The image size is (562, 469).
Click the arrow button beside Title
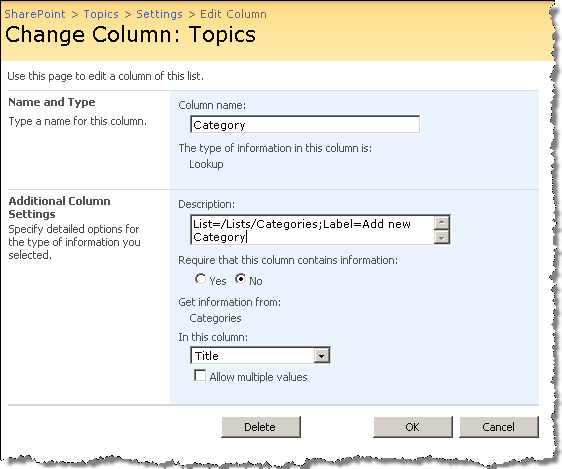click(322, 356)
